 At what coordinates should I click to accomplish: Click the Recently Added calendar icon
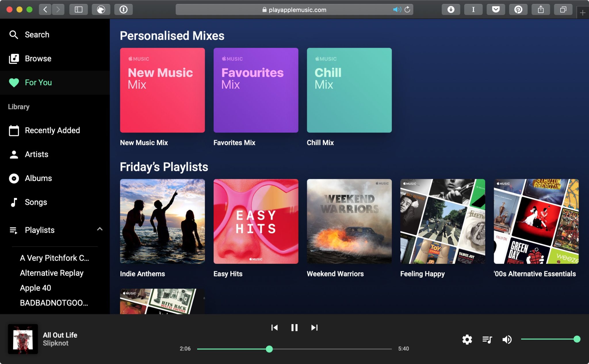[x=14, y=130]
